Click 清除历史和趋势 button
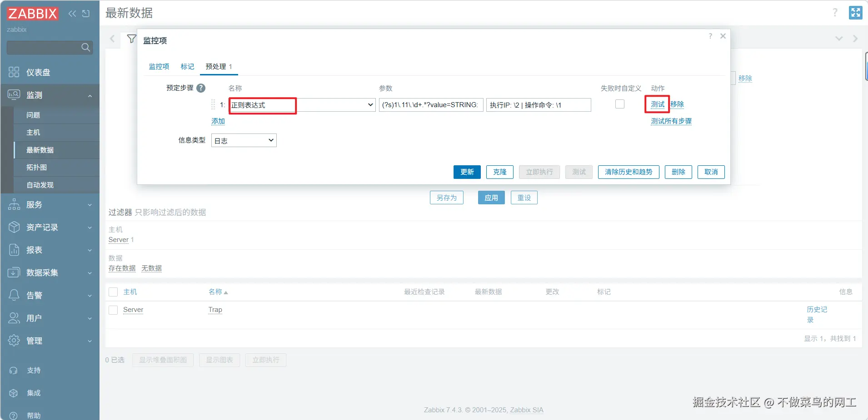This screenshot has height=420, width=868. point(629,172)
